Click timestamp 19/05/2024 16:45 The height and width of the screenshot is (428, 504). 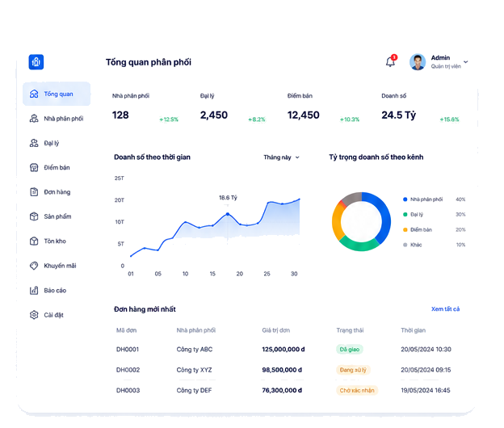point(426,390)
